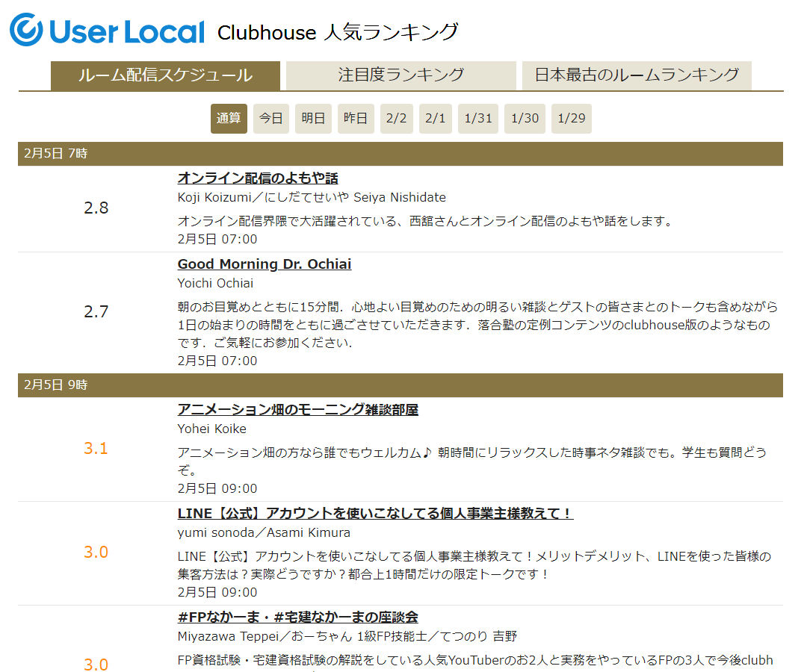
Task: Open アニメーション畑のモーニング雑談部屋 link
Action: 298,410
